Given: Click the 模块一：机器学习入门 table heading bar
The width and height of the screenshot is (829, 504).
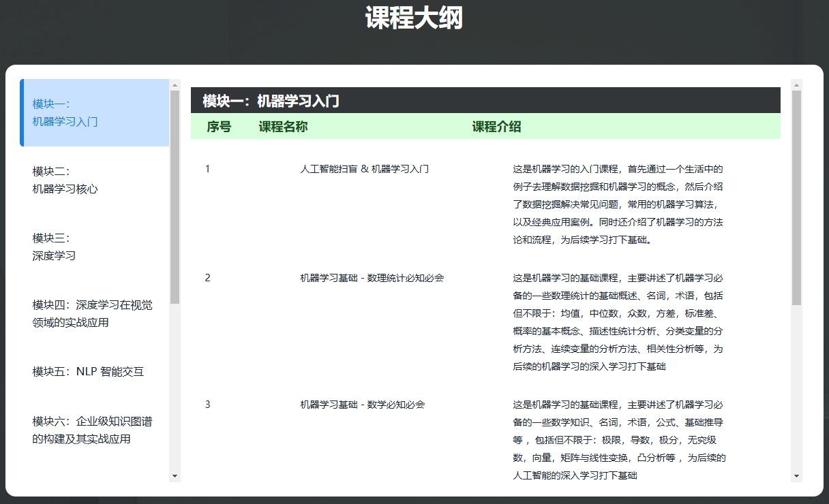Looking at the screenshot, I should 485,101.
